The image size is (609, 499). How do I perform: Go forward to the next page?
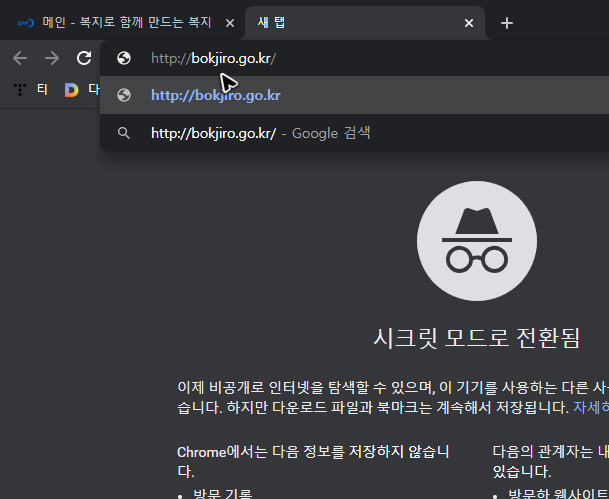click(52, 59)
